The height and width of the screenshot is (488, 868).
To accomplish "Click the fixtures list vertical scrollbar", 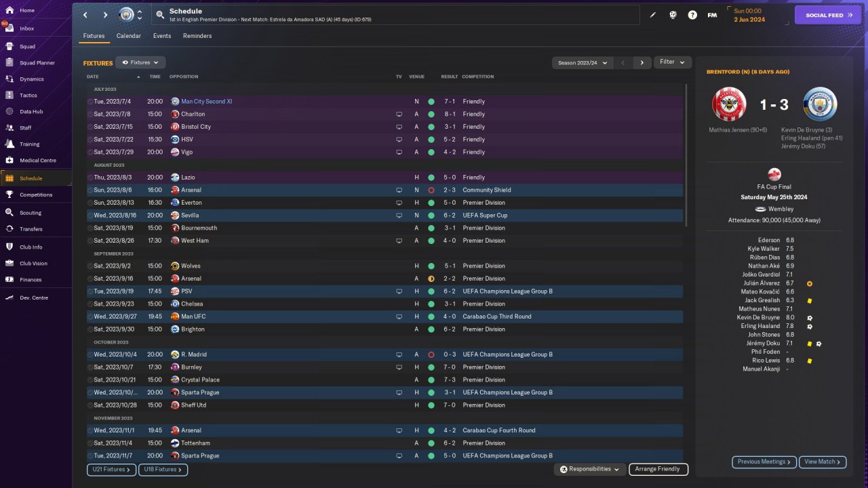I will 686,156.
